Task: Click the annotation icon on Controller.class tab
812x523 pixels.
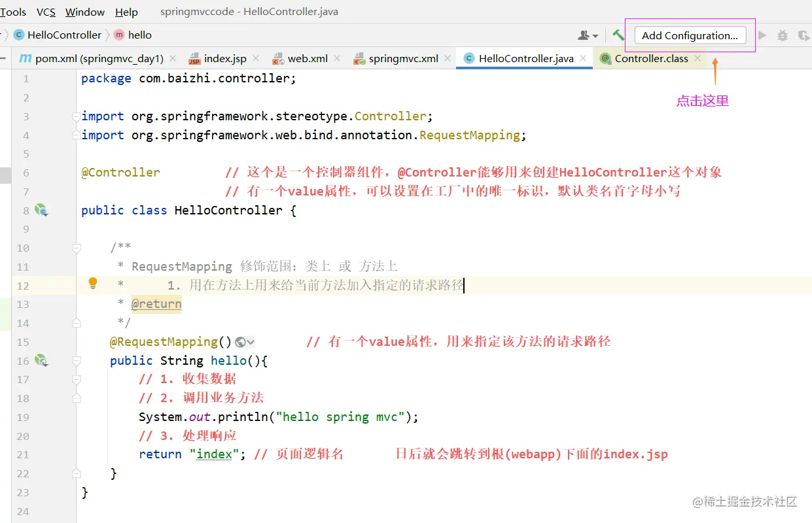Action: [605, 58]
